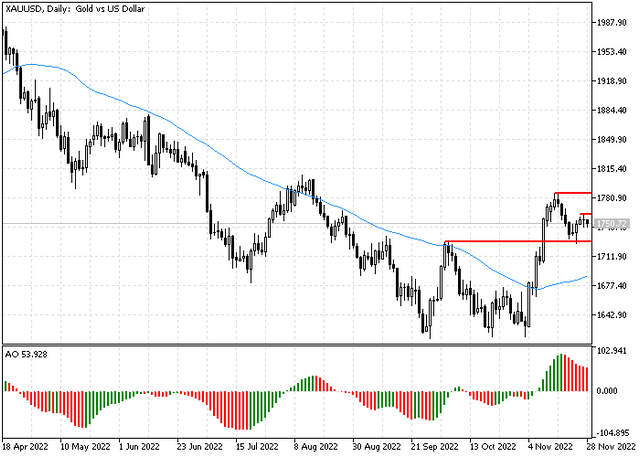Click the upper short red line near 1780.90
Image resolution: width=640 pixels, height=457 pixels.
click(x=573, y=193)
